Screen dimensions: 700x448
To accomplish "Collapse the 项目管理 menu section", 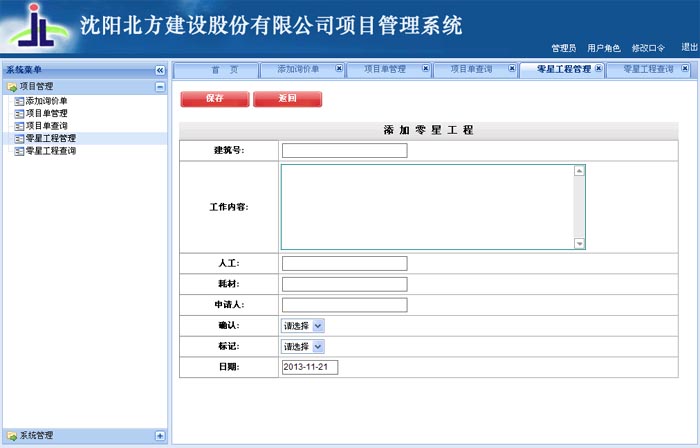I will pyautogui.click(x=160, y=87).
